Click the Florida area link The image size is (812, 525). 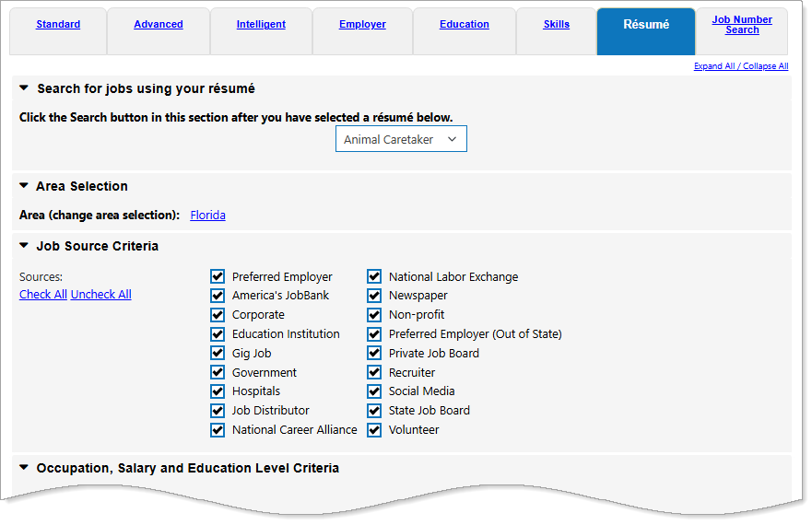(x=207, y=216)
